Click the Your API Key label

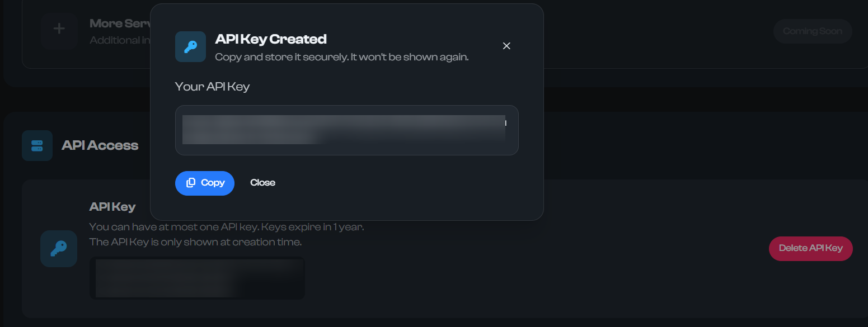click(x=212, y=87)
